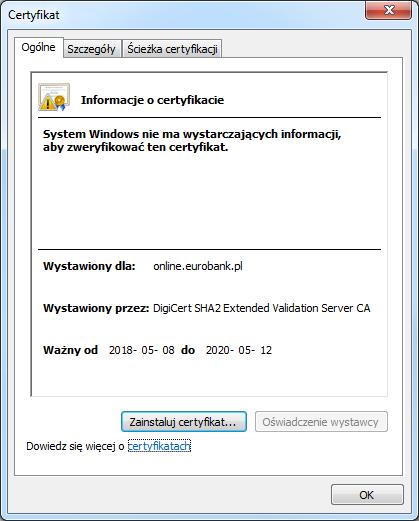Click the System Windows verification warning text
This screenshot has width=419, height=521.
pos(192,140)
